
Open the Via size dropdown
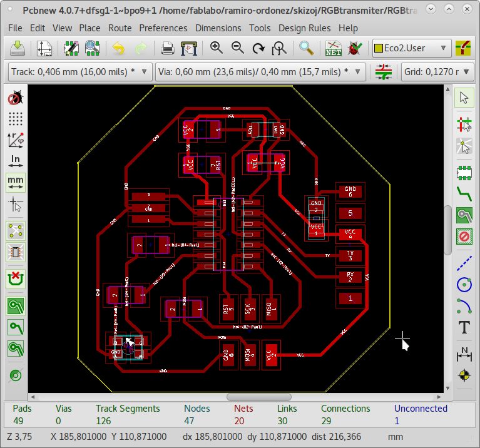(260, 72)
